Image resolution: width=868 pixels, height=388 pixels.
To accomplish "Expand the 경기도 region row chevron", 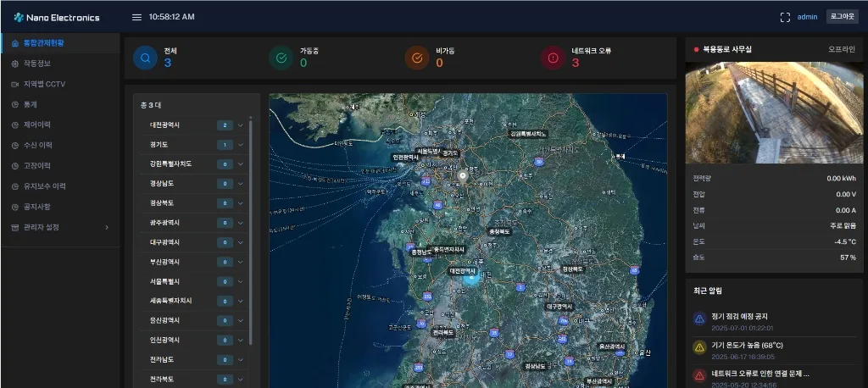I will 240,145.
